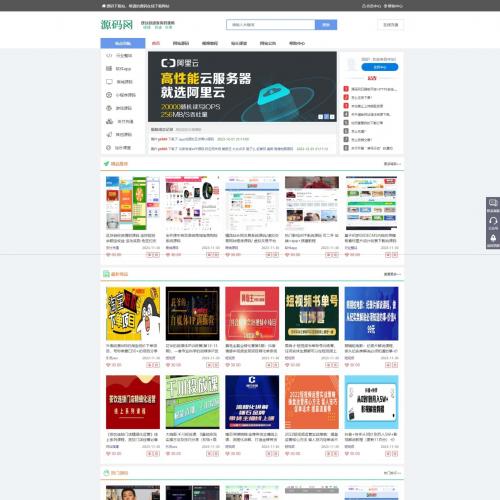
Task: Open the hot list entry ranked 8
Action: [x=372, y=148]
